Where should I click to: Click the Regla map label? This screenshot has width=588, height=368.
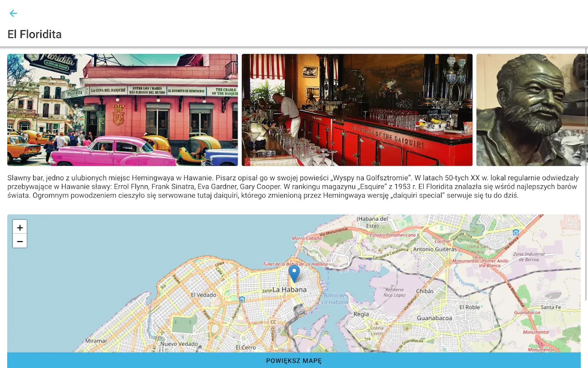pos(361,314)
